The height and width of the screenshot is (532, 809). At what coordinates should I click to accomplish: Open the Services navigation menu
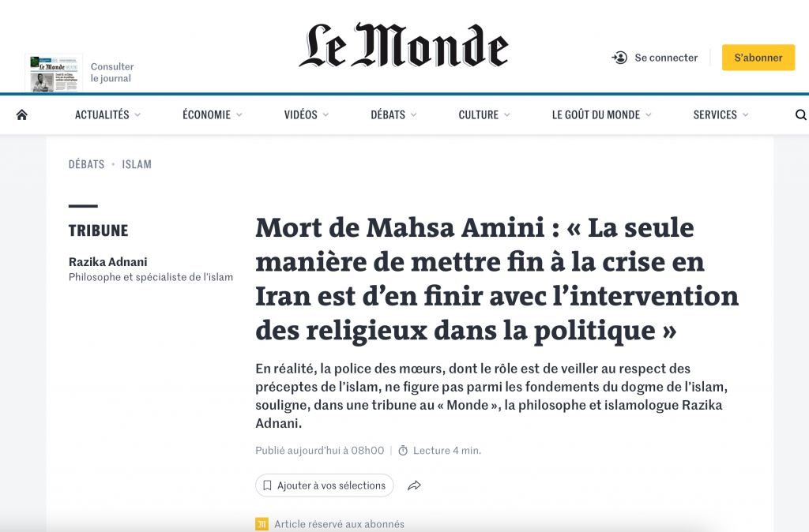pyautogui.click(x=721, y=115)
